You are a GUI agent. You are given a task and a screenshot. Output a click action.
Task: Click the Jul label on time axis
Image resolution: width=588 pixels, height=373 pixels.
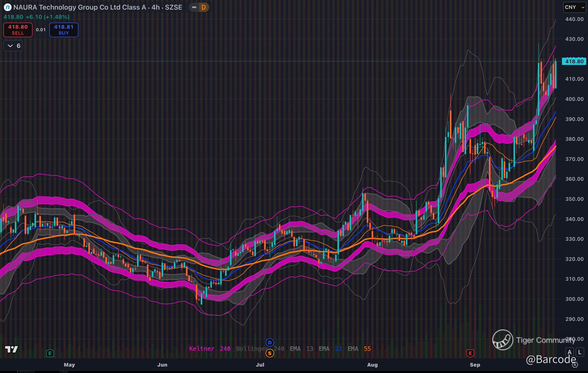point(260,365)
